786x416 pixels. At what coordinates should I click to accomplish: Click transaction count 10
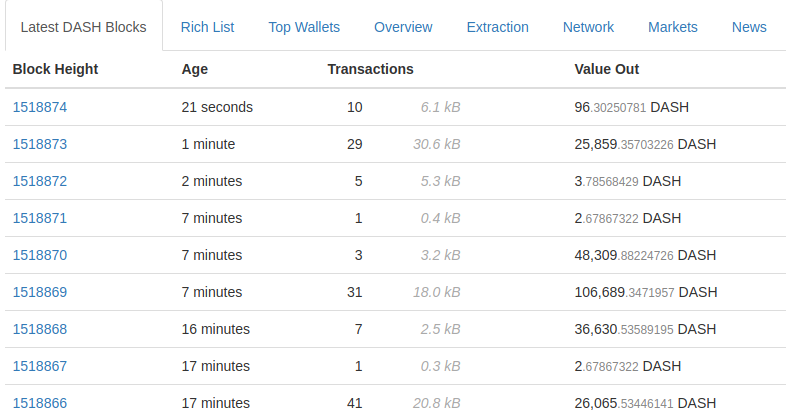pyautogui.click(x=354, y=107)
